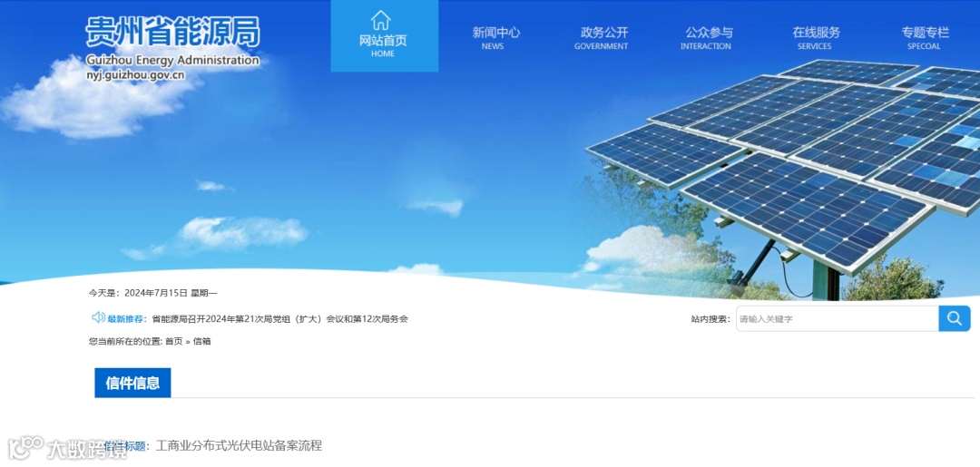Open the 专题专栏 menu item
Image resolution: width=980 pixels, height=467 pixels.
pyautogui.click(x=925, y=37)
